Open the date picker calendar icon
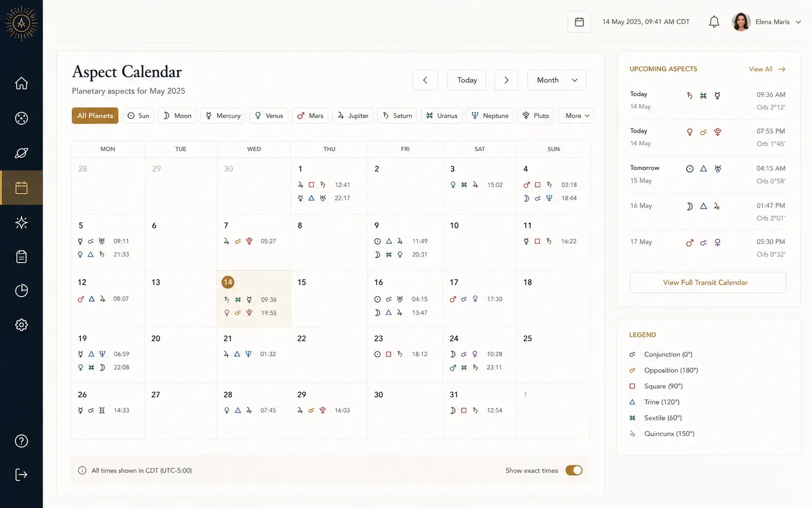This screenshot has height=508, width=812. coord(579,22)
